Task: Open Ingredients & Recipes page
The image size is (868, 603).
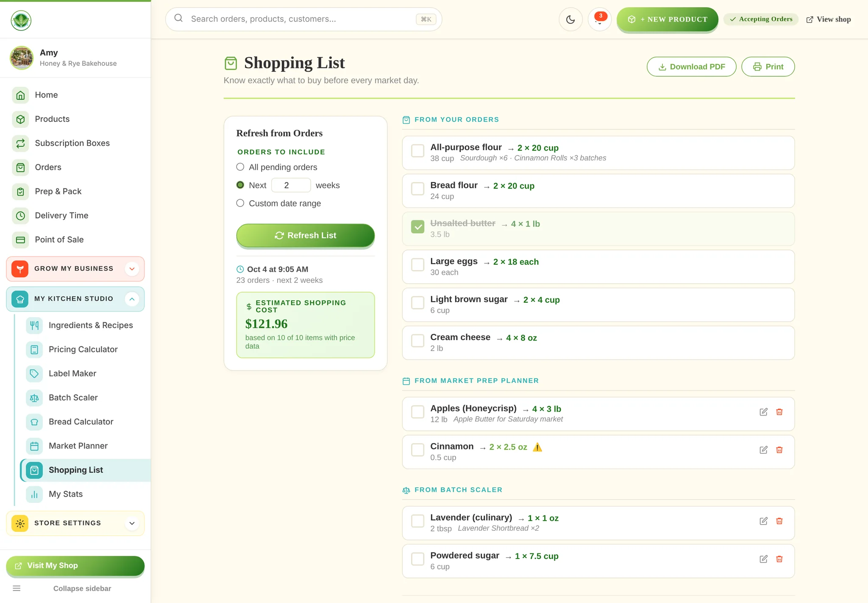Action: (x=85, y=325)
